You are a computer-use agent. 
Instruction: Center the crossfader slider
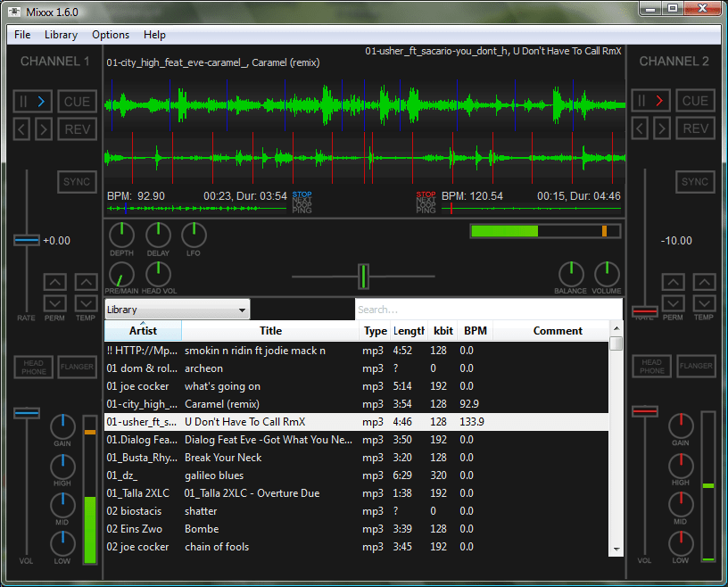tap(364, 277)
